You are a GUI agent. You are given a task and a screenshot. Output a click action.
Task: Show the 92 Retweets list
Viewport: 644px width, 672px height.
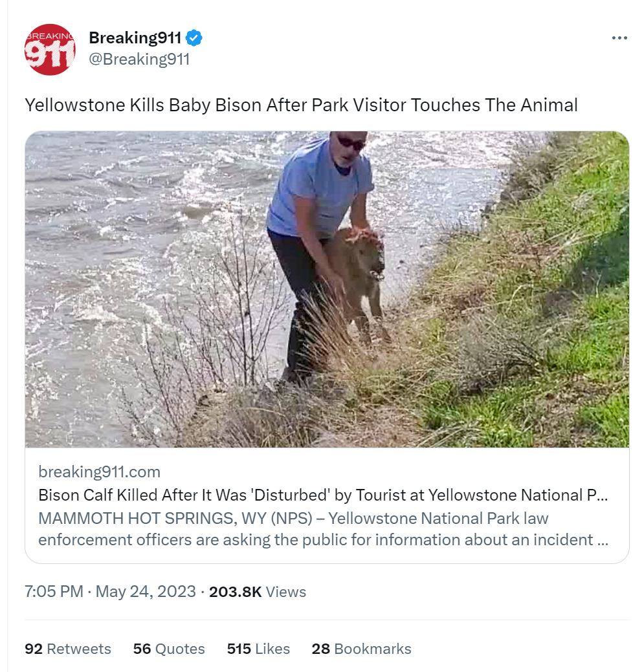click(x=68, y=649)
